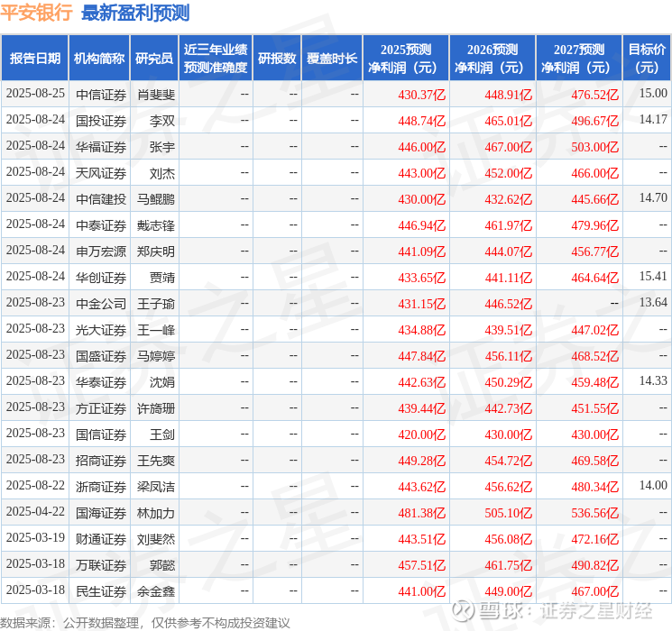This screenshot has width=672, height=631.
Task: Select the 天风证券 institution cell
Action: pyautogui.click(x=101, y=173)
